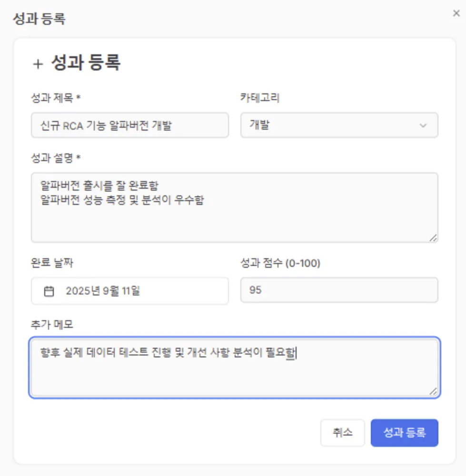466x476 pixels.
Task: Click the 성과 설명 * label
Action: point(56,158)
